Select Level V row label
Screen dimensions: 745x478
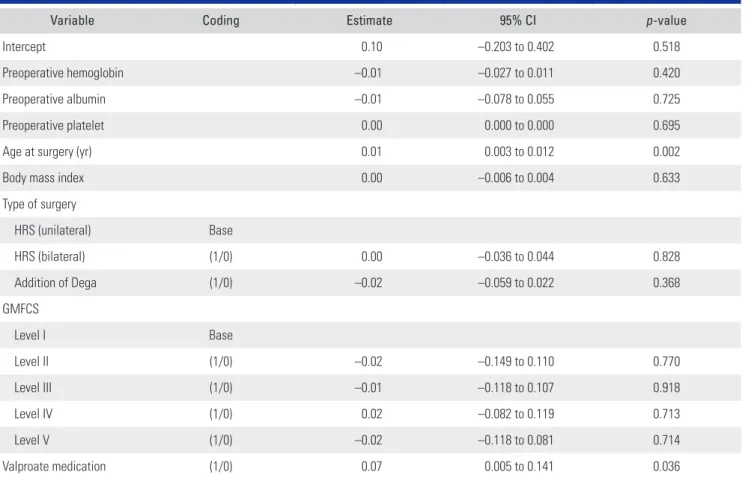32,440
